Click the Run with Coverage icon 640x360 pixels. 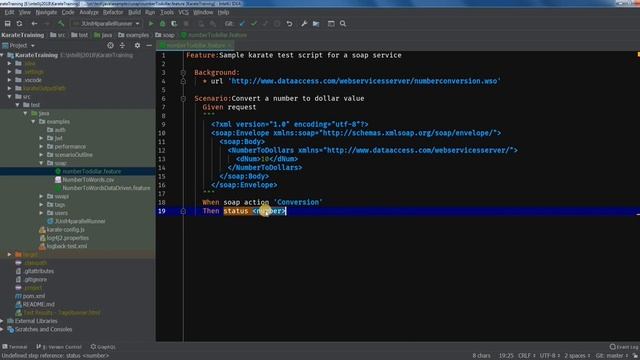174,24
